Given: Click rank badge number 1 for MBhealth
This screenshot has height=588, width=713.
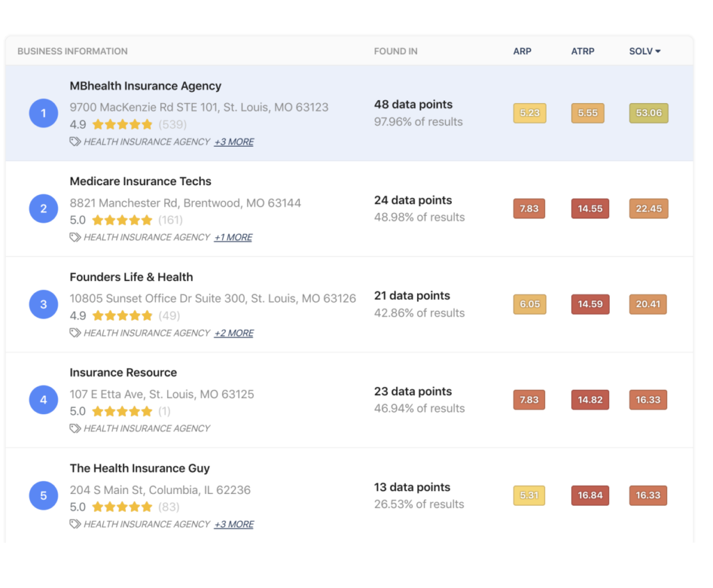Looking at the screenshot, I should [x=44, y=113].
